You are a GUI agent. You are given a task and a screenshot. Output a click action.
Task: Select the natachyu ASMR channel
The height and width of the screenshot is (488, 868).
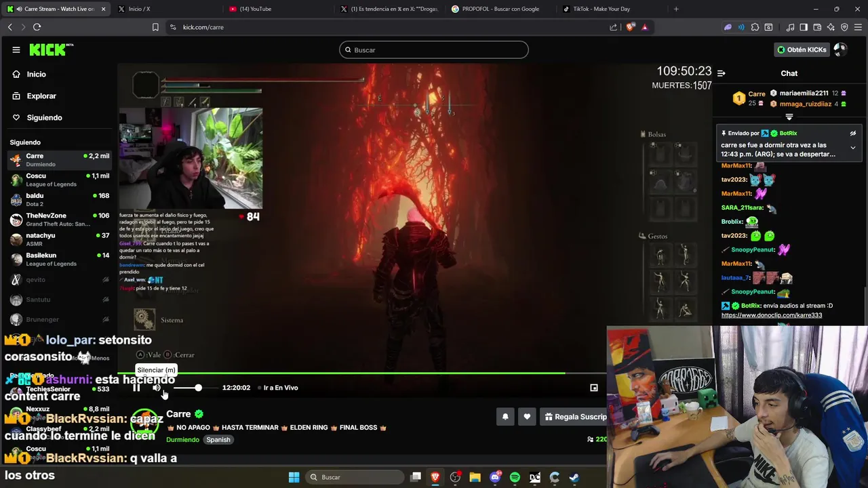(x=60, y=239)
